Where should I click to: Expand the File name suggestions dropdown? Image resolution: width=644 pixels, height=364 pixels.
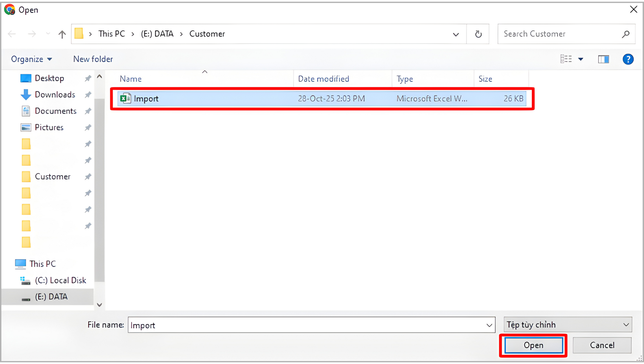[x=489, y=325]
